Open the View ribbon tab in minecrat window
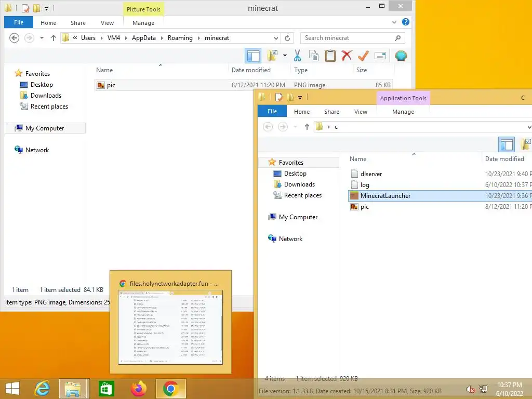This screenshot has height=399, width=532. 107,23
